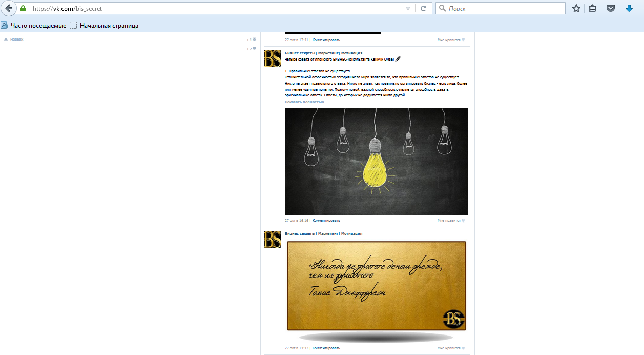Viewport: 644px width, 355px height.
Task: Click the BS avatar on the golden quote post
Action: [x=273, y=239]
